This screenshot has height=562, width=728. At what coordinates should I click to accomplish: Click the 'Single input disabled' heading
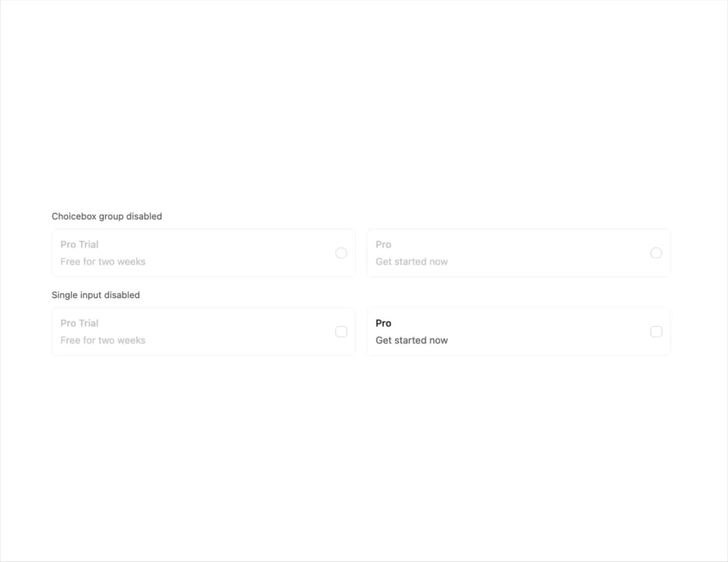pos(96,295)
